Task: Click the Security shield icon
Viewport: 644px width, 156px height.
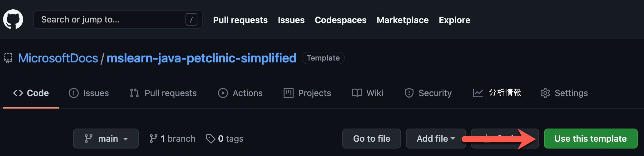Action: click(409, 93)
